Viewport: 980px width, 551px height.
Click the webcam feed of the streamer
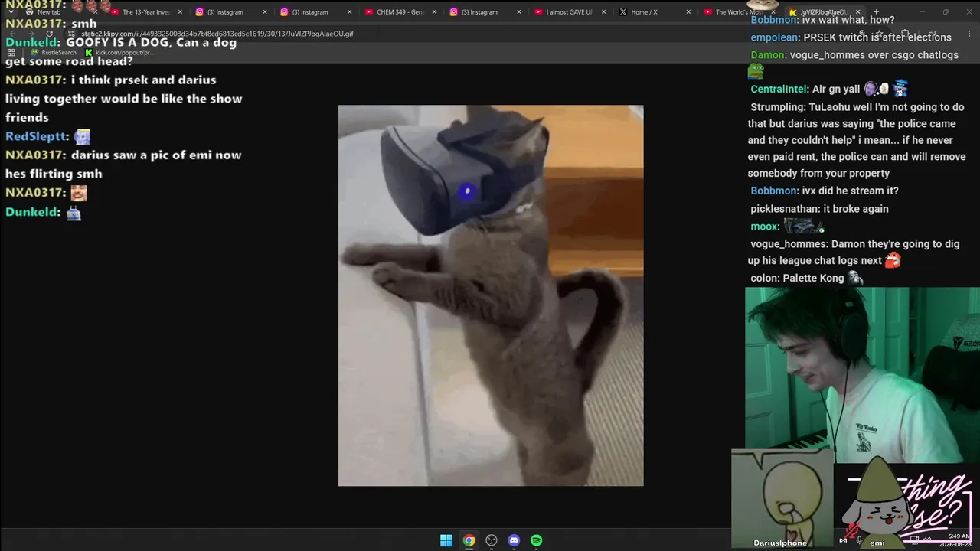[x=862, y=375]
